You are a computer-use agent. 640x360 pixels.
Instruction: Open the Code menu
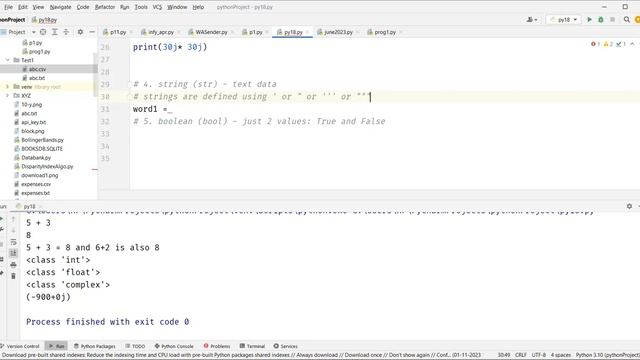pos(83,7)
